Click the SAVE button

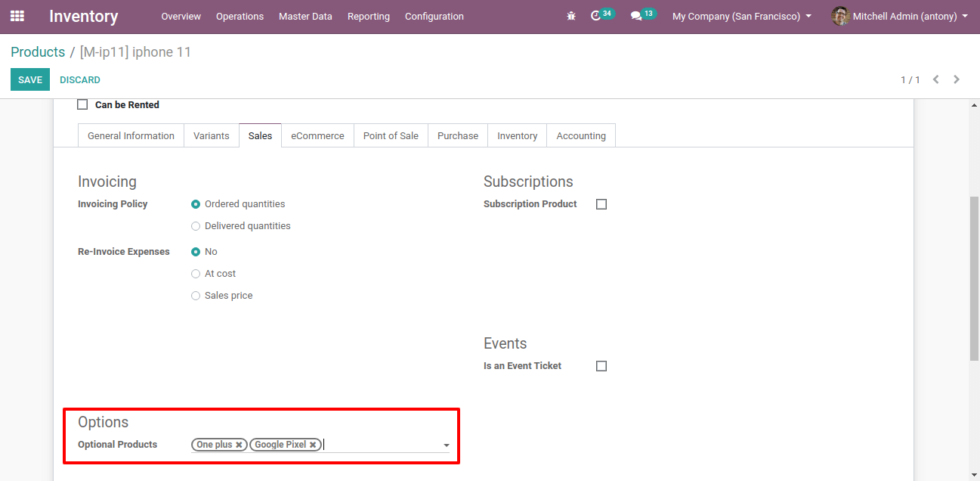click(x=30, y=79)
